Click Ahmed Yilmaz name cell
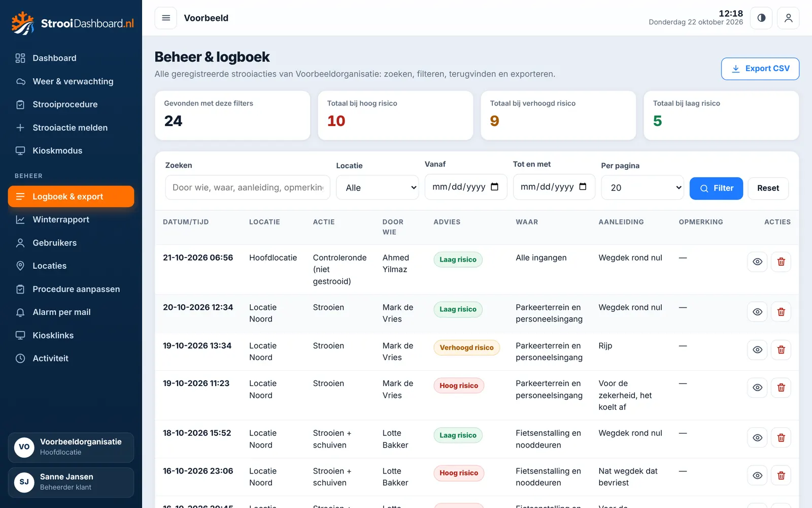This screenshot has height=508, width=812. coord(396,264)
